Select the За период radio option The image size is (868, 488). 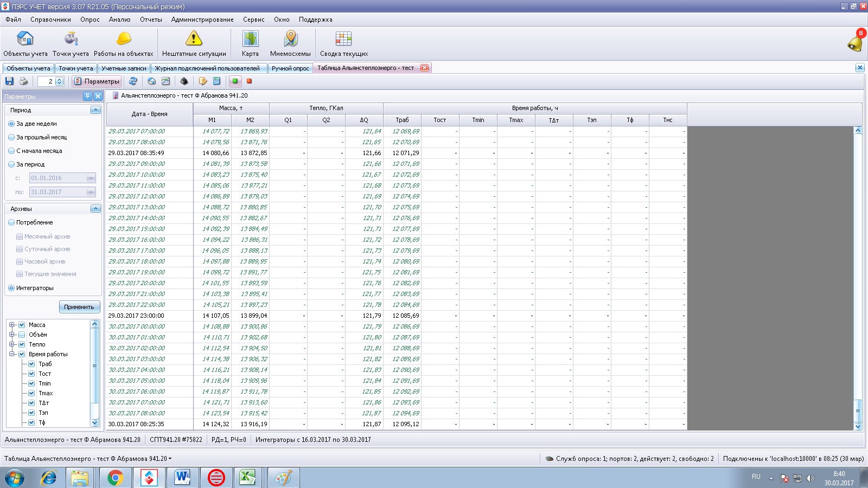(11, 164)
